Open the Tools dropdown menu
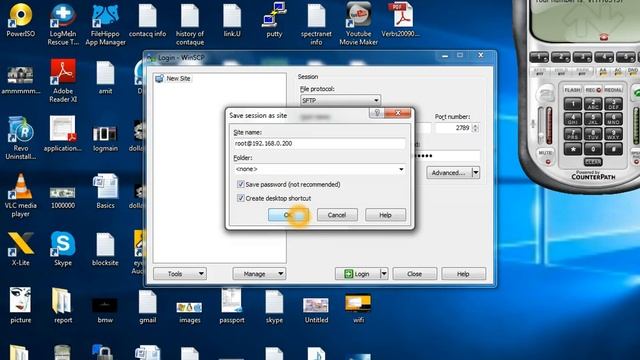The image size is (640, 360). click(180, 274)
